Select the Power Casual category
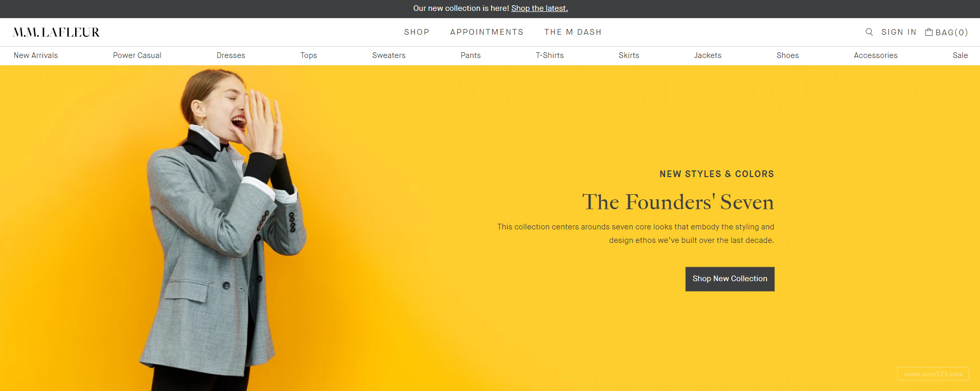Screen dimensions: 980x391 (x=137, y=55)
